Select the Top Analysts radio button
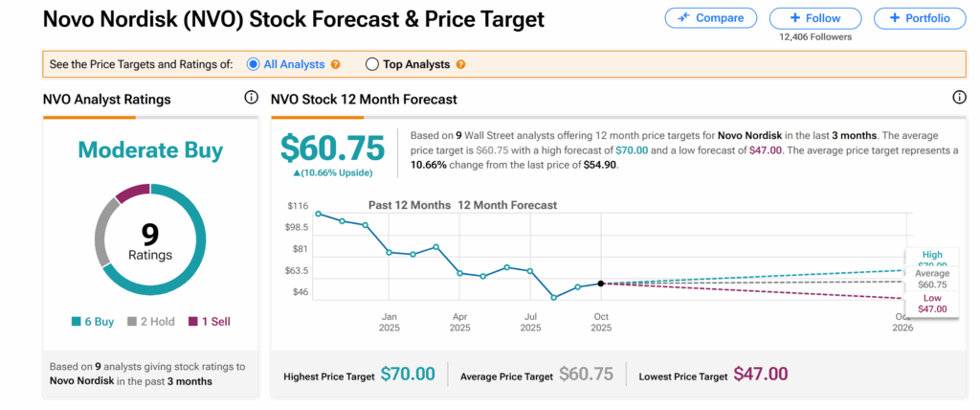Screen dimensions: 980x410 pyautogui.click(x=372, y=64)
